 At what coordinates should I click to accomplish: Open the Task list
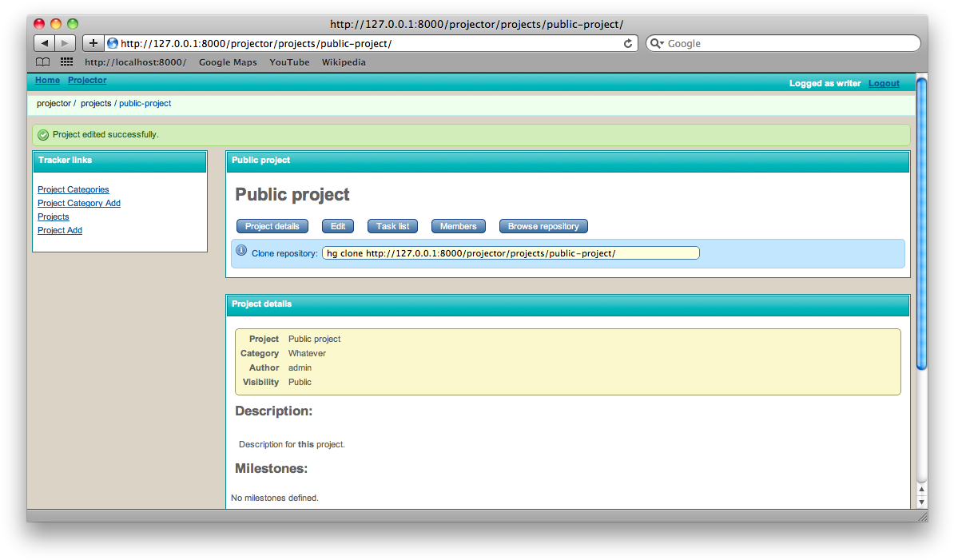392,225
